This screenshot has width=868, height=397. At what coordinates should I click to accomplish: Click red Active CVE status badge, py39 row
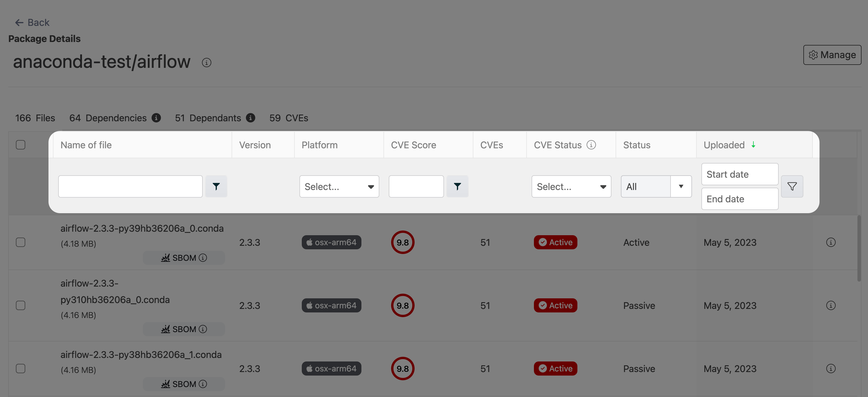tap(556, 242)
